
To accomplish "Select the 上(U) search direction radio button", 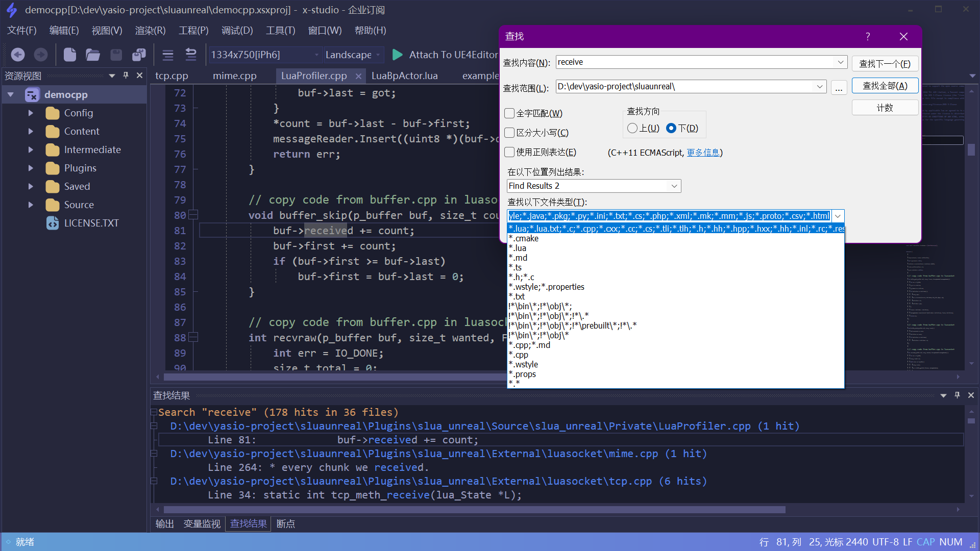I will click(x=632, y=128).
